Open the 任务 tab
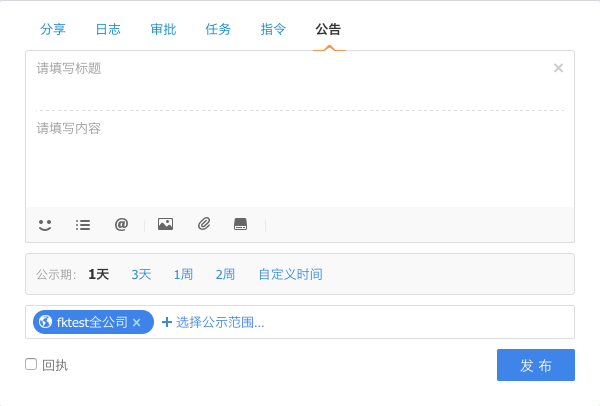 click(218, 29)
